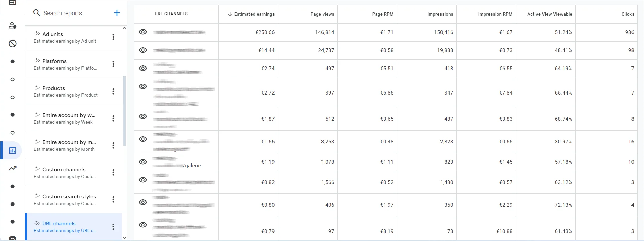The width and height of the screenshot is (644, 241).
Task: Click the Page RPM column header
Action: tap(382, 14)
